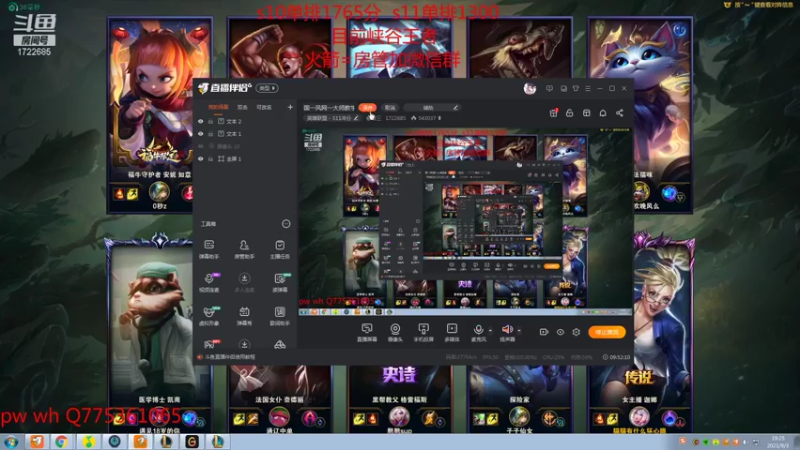Hide the 全屏 1 layer
Viewport: 800px width, 450px height.
(x=201, y=159)
